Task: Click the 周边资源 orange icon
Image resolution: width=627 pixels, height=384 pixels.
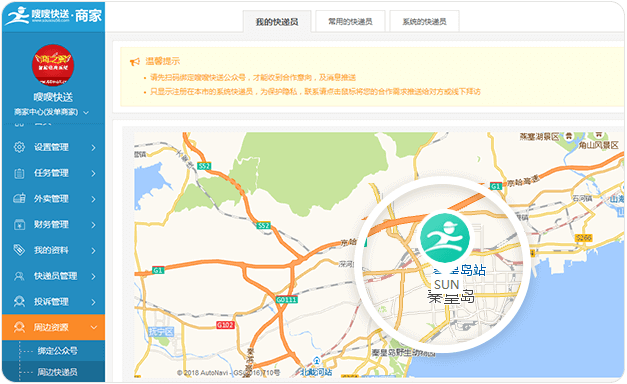Action: (x=19, y=327)
